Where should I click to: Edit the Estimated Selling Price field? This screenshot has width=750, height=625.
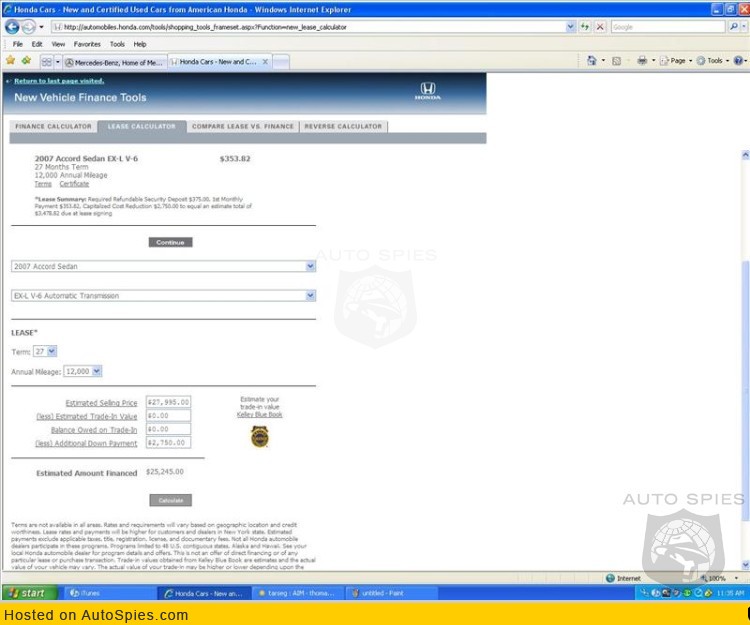(x=168, y=402)
